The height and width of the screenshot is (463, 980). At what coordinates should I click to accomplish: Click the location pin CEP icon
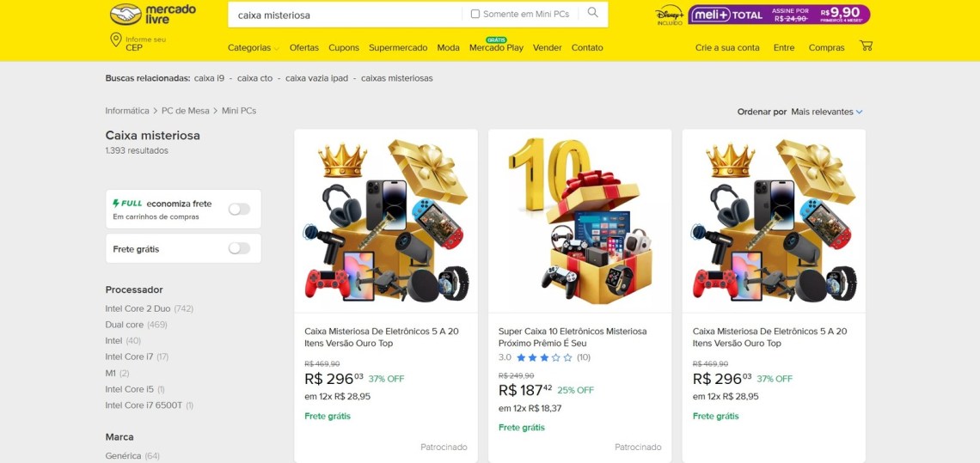click(115, 40)
